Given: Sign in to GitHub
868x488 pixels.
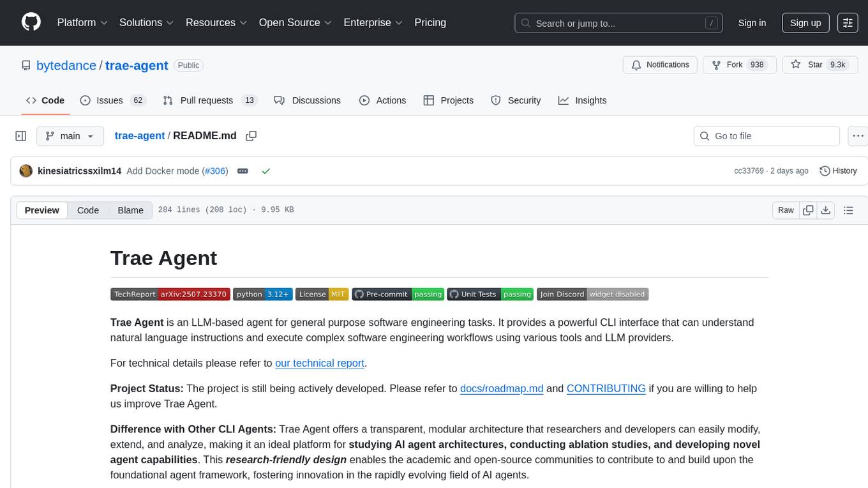Looking at the screenshot, I should (752, 23).
